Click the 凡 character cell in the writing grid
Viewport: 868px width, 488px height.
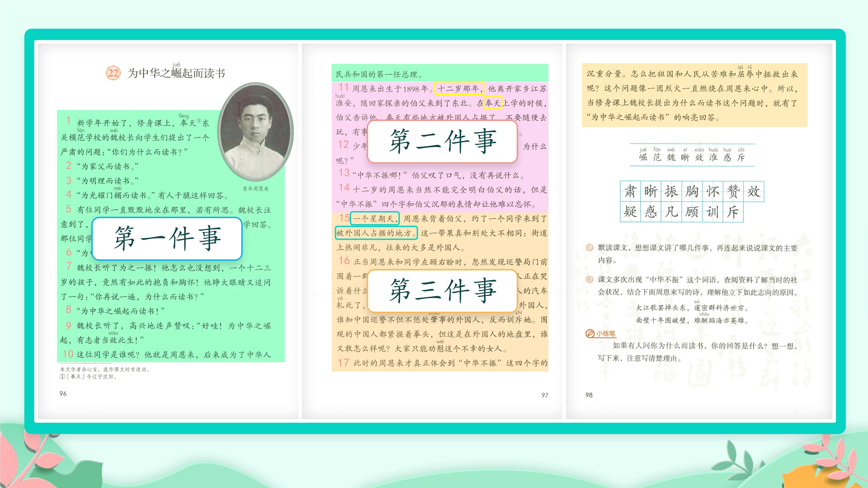point(671,212)
